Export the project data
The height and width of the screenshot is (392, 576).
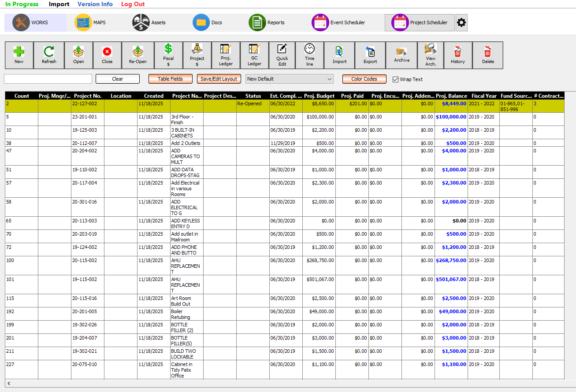click(370, 55)
